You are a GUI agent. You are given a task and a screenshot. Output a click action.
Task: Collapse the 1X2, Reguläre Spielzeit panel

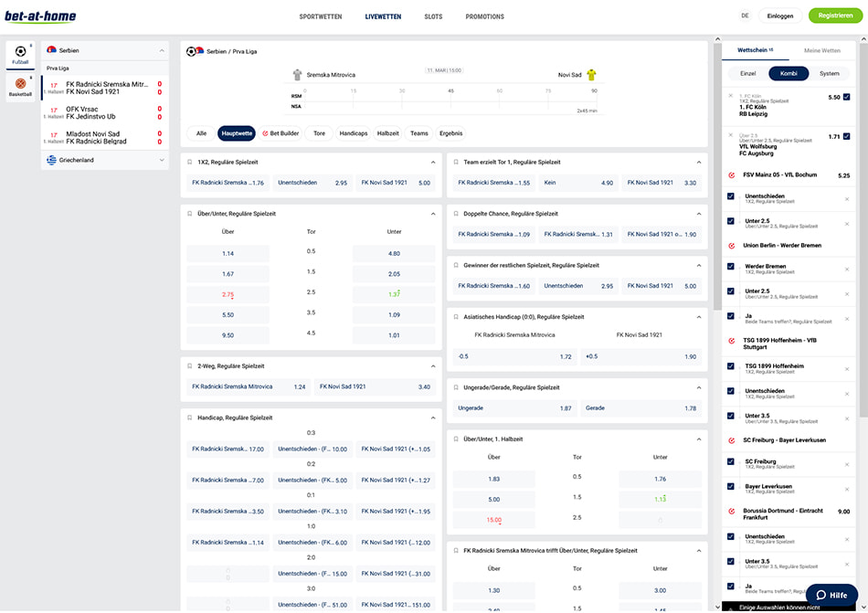point(433,162)
